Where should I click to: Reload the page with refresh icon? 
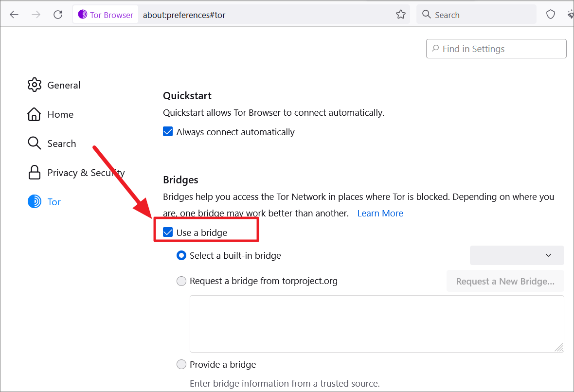[58, 15]
